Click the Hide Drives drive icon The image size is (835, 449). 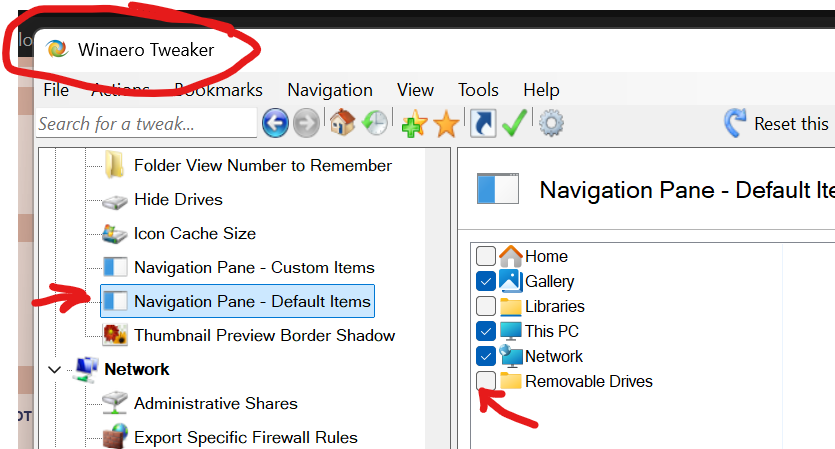pos(115,201)
